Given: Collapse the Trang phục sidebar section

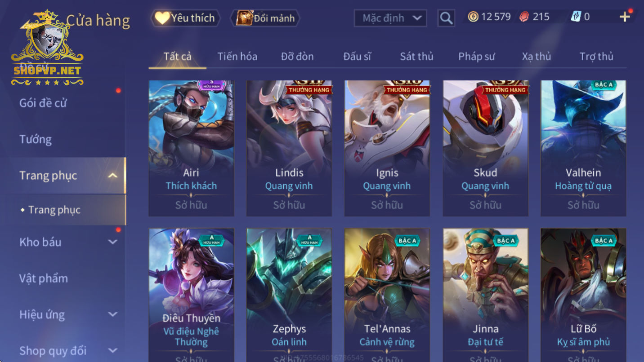Looking at the screenshot, I should pos(113,176).
